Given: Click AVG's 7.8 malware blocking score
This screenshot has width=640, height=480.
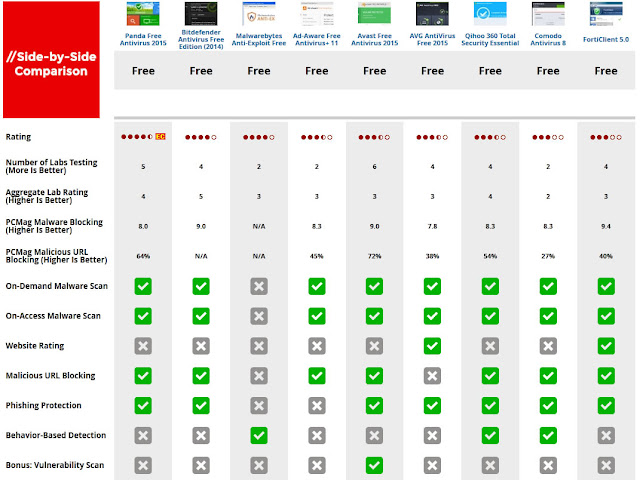Looking at the screenshot, I should [x=432, y=227].
